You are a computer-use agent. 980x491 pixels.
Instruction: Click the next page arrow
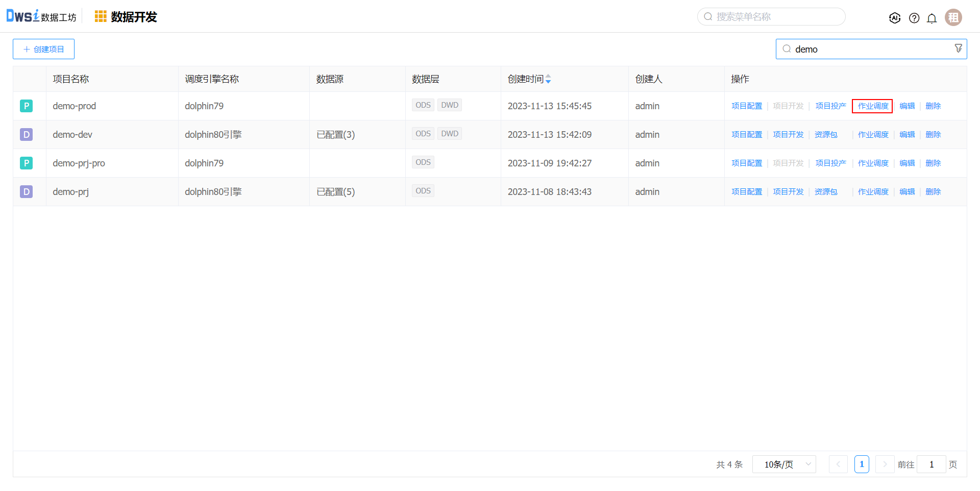point(885,464)
